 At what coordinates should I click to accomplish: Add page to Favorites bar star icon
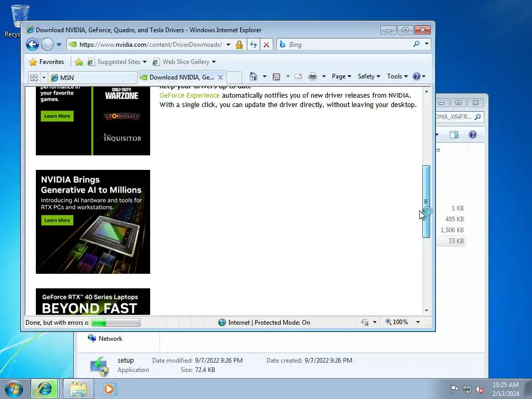[79, 62]
